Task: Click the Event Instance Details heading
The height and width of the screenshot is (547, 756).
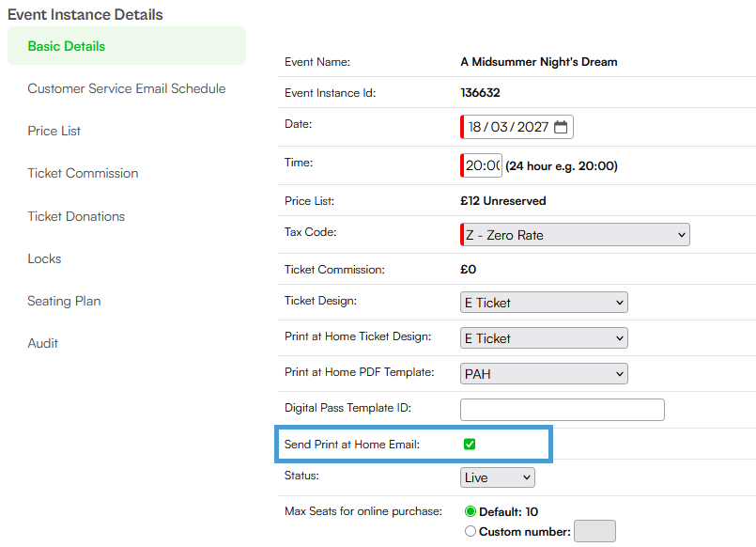Action: pos(85,14)
